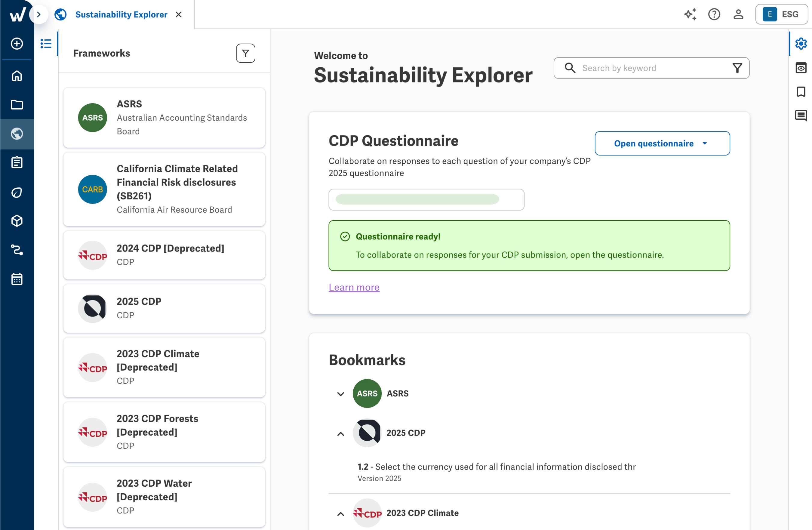This screenshot has width=812, height=530.
Task: Open the route connections icon in sidebar
Action: click(x=17, y=250)
